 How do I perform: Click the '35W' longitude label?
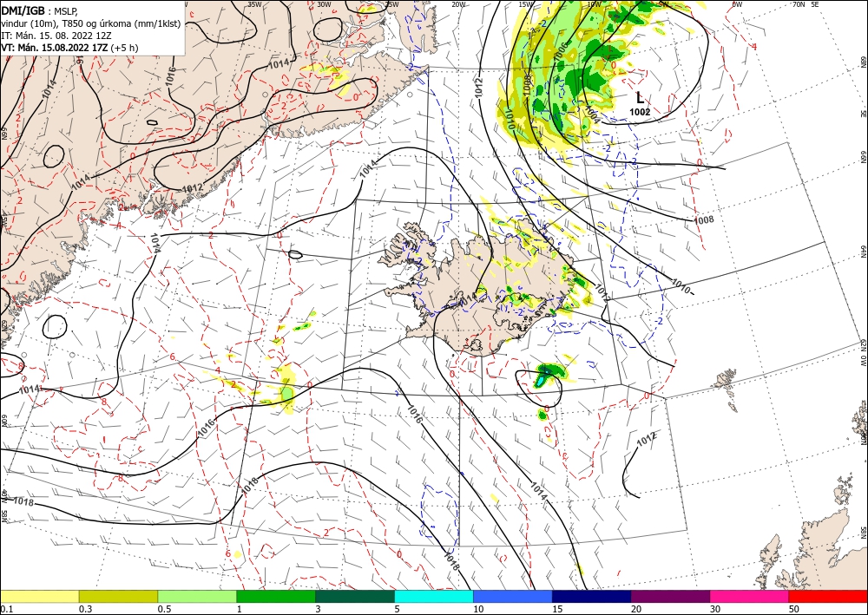(254, 4)
